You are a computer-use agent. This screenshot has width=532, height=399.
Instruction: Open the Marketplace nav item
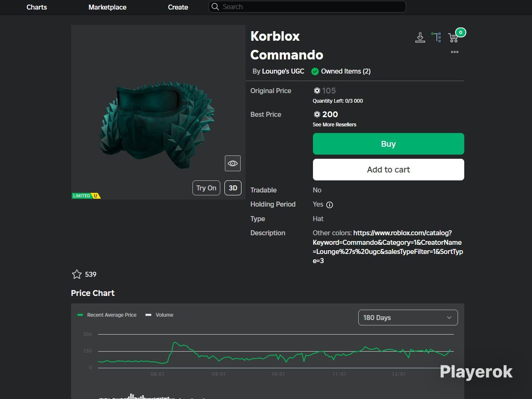[107, 7]
